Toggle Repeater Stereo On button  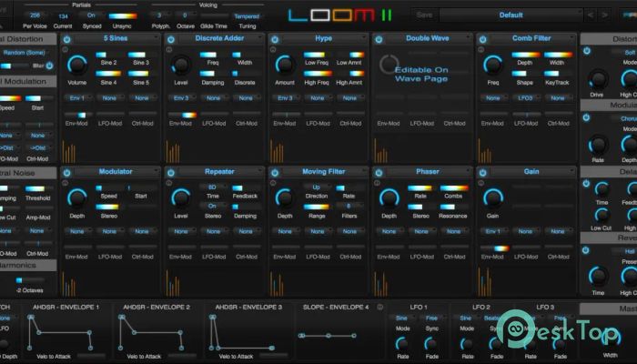click(212, 207)
